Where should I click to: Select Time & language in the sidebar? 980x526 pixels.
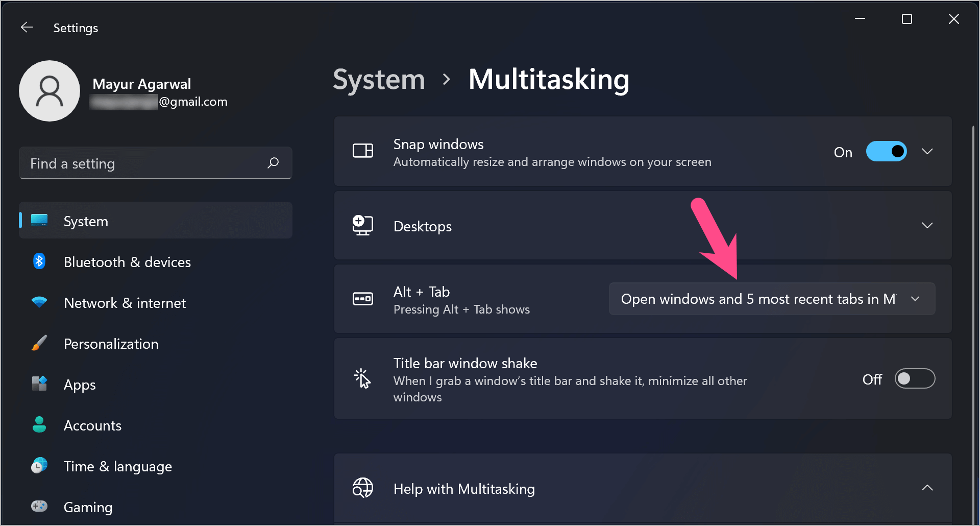pyautogui.click(x=117, y=466)
